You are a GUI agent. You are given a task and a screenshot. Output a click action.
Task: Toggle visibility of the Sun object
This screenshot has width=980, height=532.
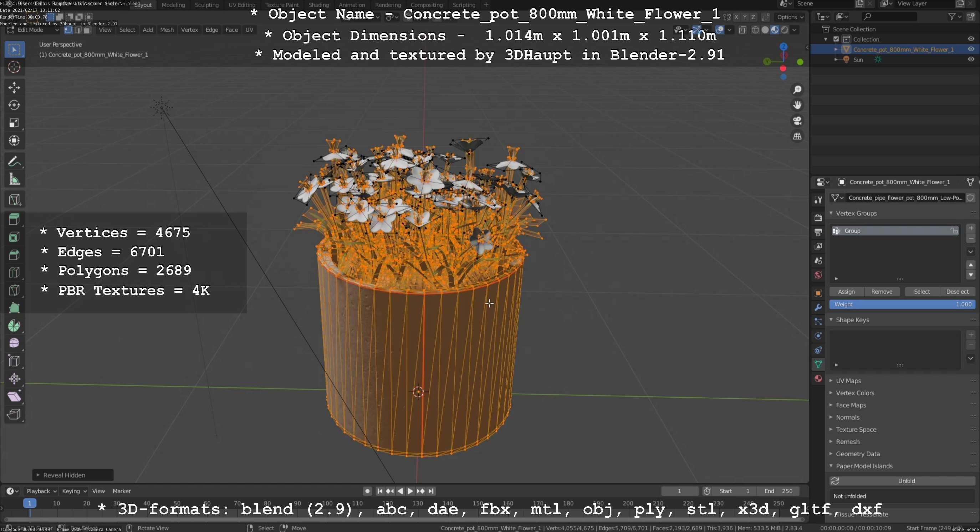[971, 59]
